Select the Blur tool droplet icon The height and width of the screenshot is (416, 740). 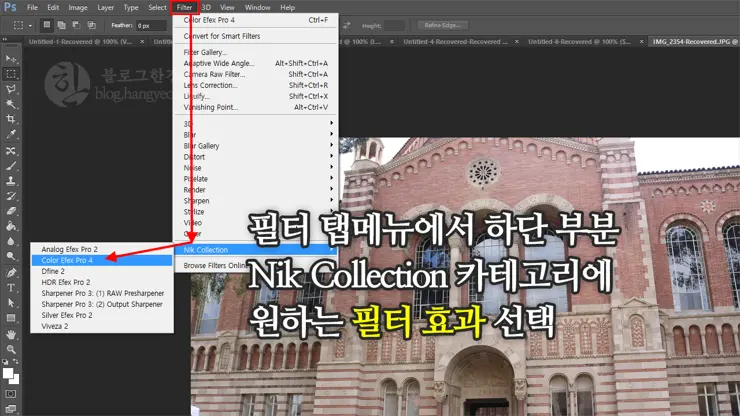tap(10, 241)
